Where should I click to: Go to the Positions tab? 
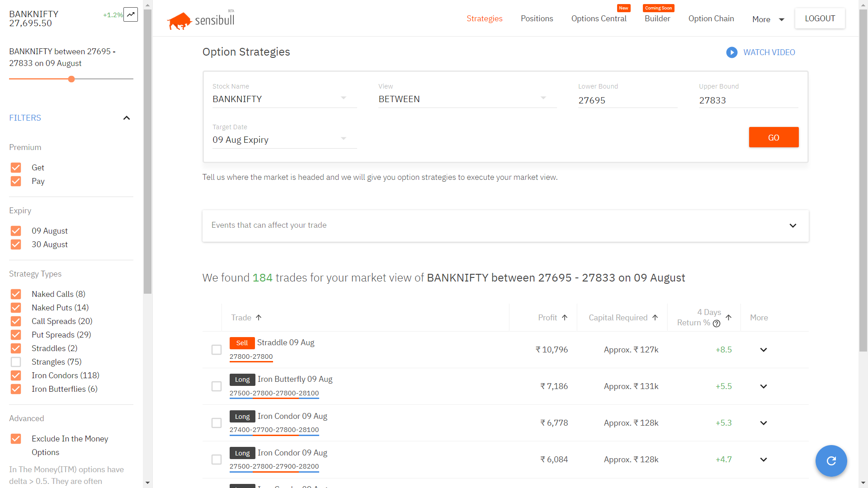537,19
